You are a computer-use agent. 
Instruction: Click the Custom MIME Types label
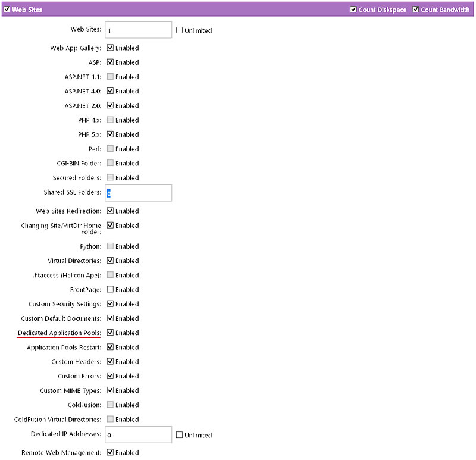coord(70,390)
